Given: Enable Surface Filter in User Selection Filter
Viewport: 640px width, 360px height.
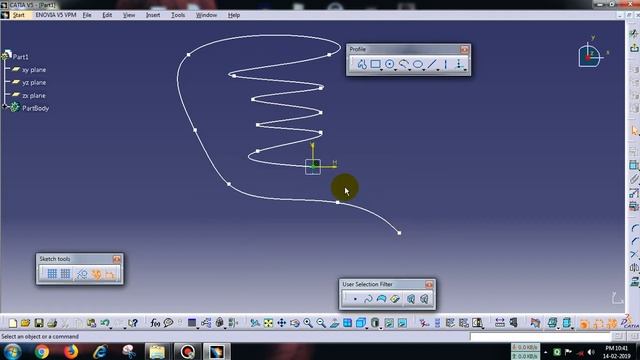Looking at the screenshot, I should point(381,299).
